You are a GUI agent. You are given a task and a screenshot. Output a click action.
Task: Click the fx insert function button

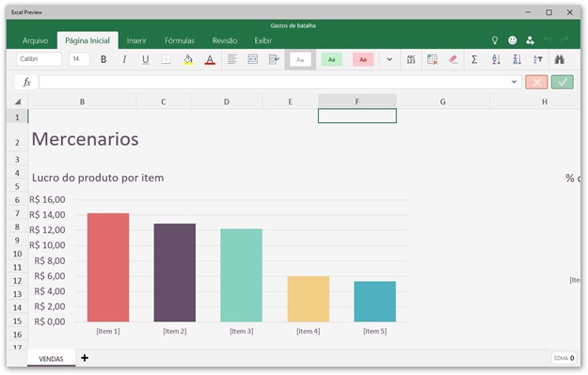26,82
